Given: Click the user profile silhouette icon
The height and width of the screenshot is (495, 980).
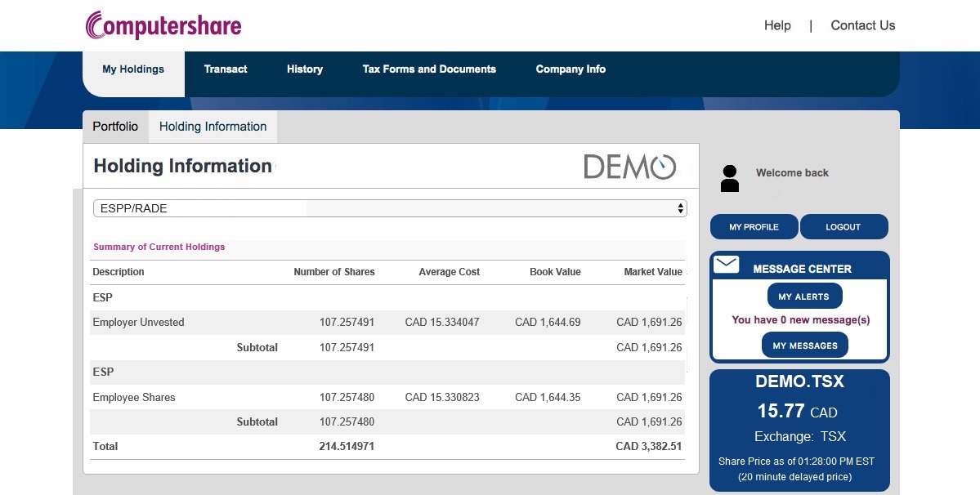Looking at the screenshot, I should [x=730, y=178].
